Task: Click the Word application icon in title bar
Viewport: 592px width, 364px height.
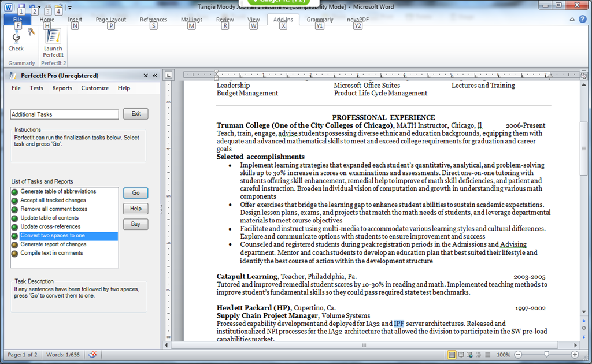Action: (8, 7)
